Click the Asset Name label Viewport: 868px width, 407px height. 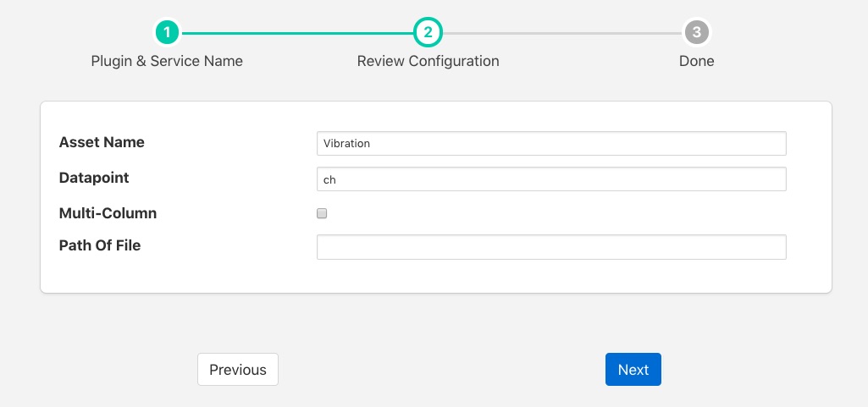coord(102,142)
